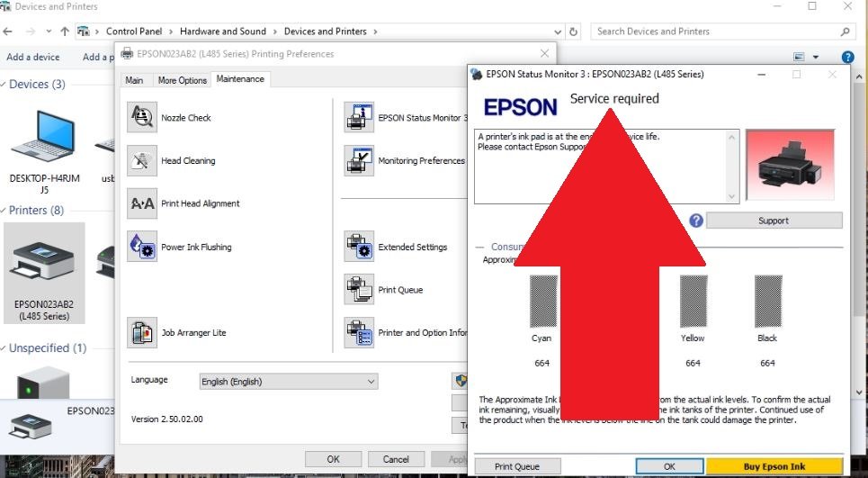
Task: Click Devices and Printers breadcrumb
Action: tap(326, 32)
